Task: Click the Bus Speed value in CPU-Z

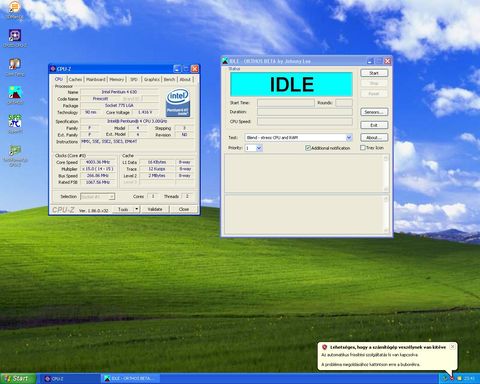Action: pyautogui.click(x=98, y=175)
